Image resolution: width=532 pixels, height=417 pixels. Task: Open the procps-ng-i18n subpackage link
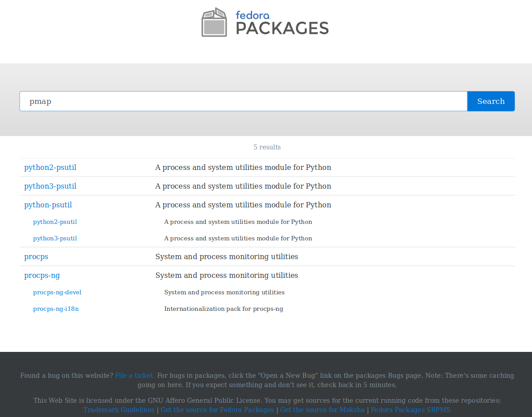pos(56,309)
